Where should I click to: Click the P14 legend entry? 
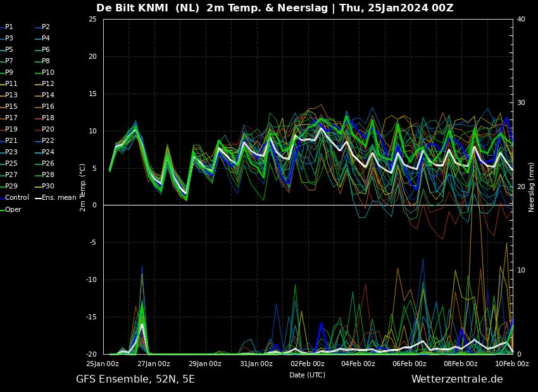coord(47,95)
